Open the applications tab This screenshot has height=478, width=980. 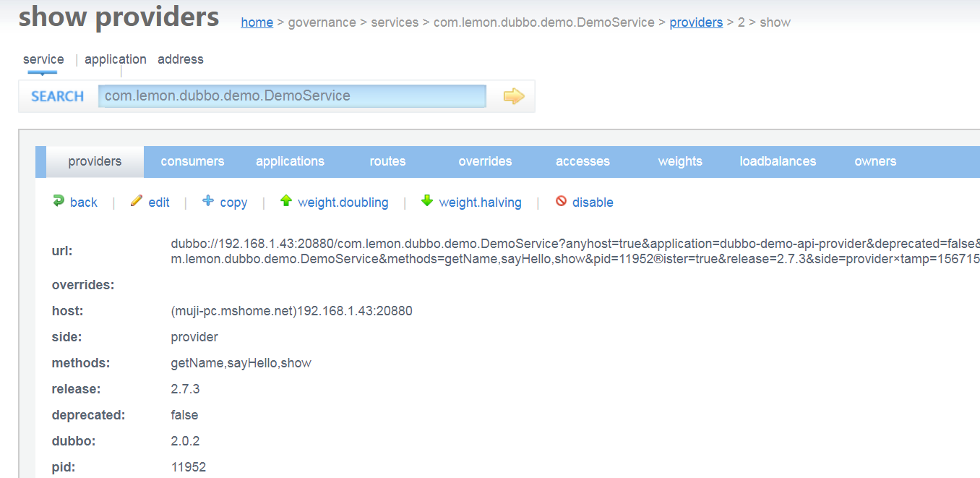(290, 161)
